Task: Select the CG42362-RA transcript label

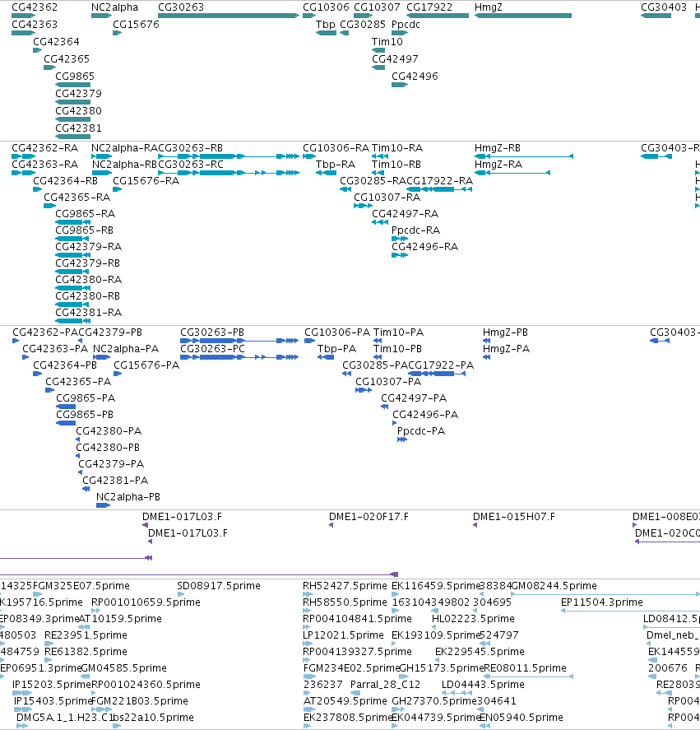Action: click(44, 148)
